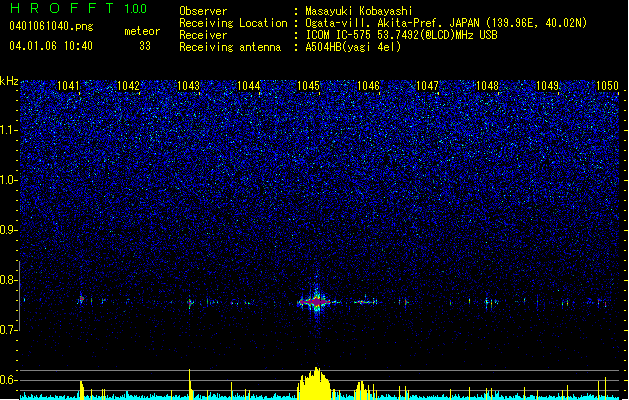Viewport: 629px width, 400px height.
Task: Click the 1047 time marker
Action: pos(428,85)
